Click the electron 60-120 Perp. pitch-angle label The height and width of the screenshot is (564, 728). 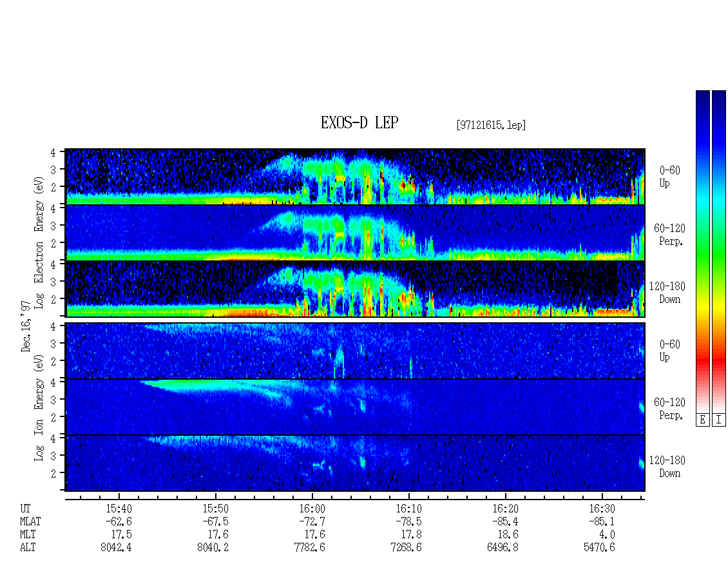[x=669, y=235]
